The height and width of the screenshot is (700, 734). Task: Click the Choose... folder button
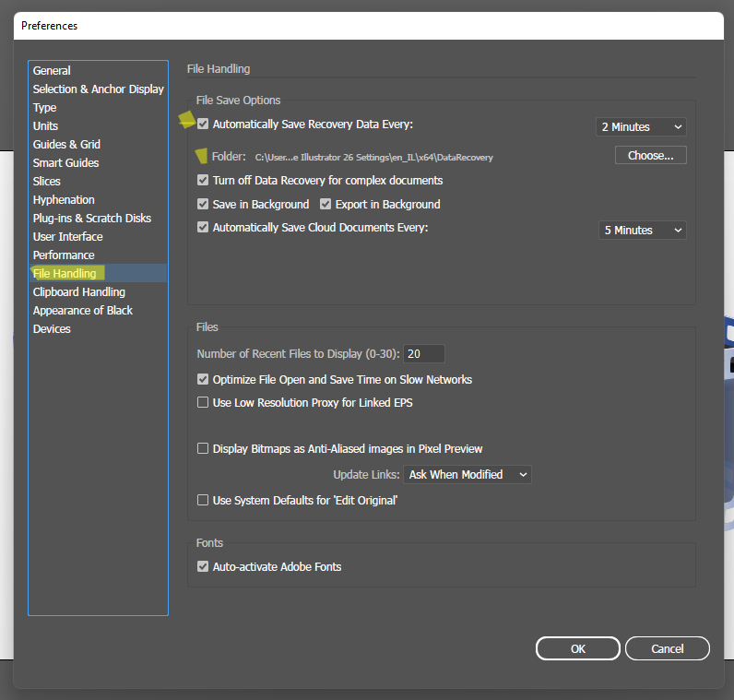[x=650, y=156]
